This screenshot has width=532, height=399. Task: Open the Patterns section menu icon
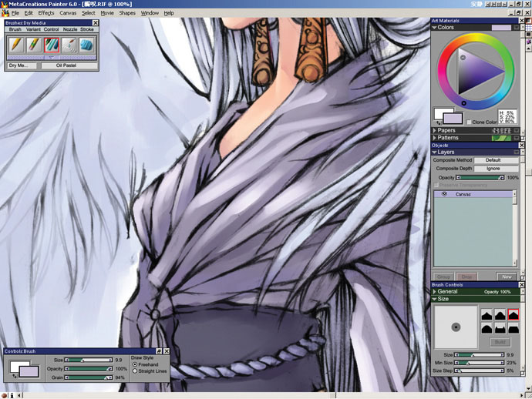click(517, 138)
